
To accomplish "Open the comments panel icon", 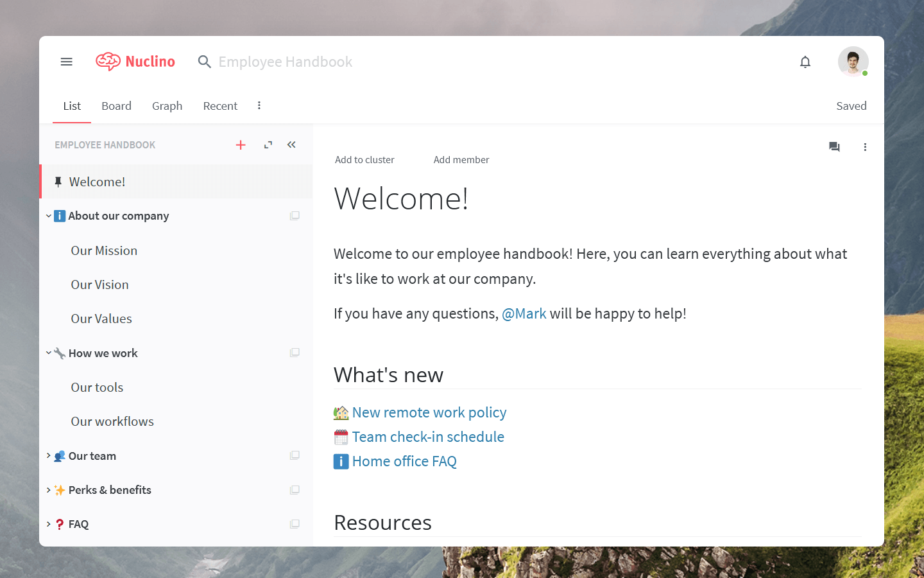I will [x=834, y=147].
